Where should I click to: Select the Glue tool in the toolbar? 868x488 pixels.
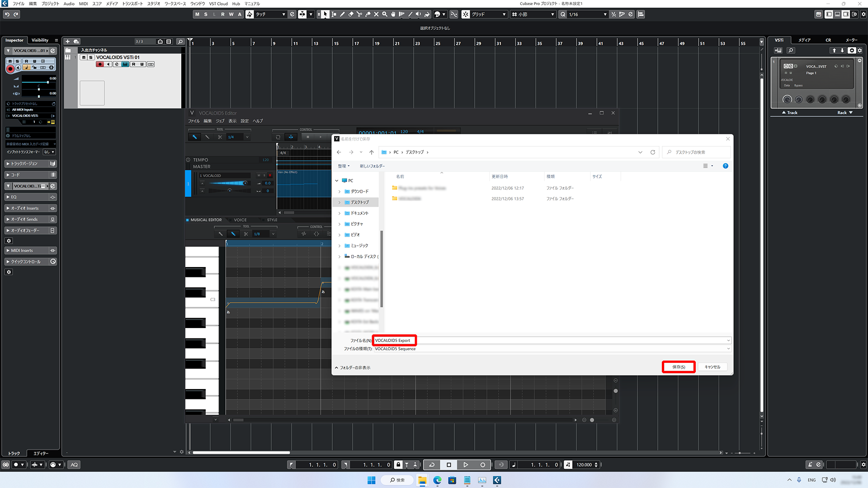point(368,14)
